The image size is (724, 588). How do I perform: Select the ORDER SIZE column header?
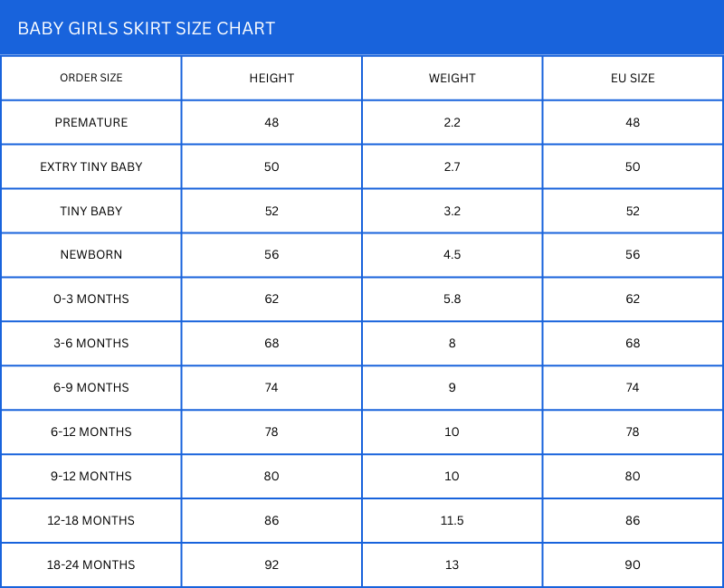pyautogui.click(x=91, y=78)
